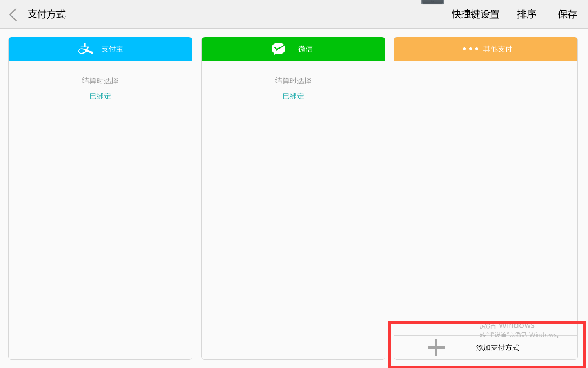Click the 支付方式 page title
The height and width of the screenshot is (368, 588).
(47, 14)
